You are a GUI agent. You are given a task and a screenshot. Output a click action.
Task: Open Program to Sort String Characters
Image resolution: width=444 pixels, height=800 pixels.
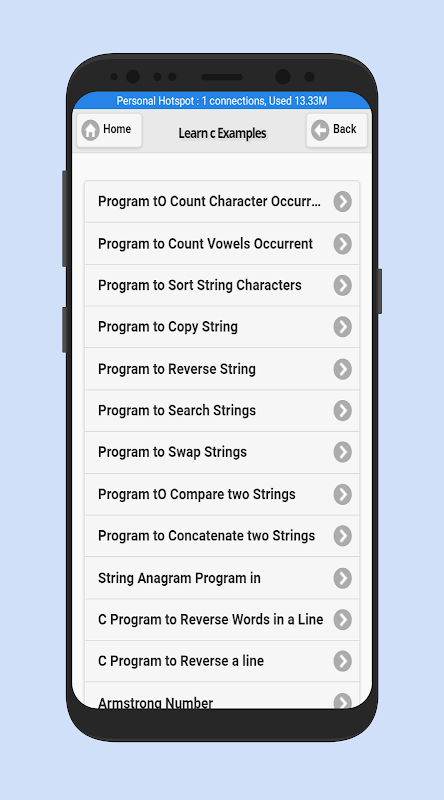pyautogui.click(x=222, y=285)
